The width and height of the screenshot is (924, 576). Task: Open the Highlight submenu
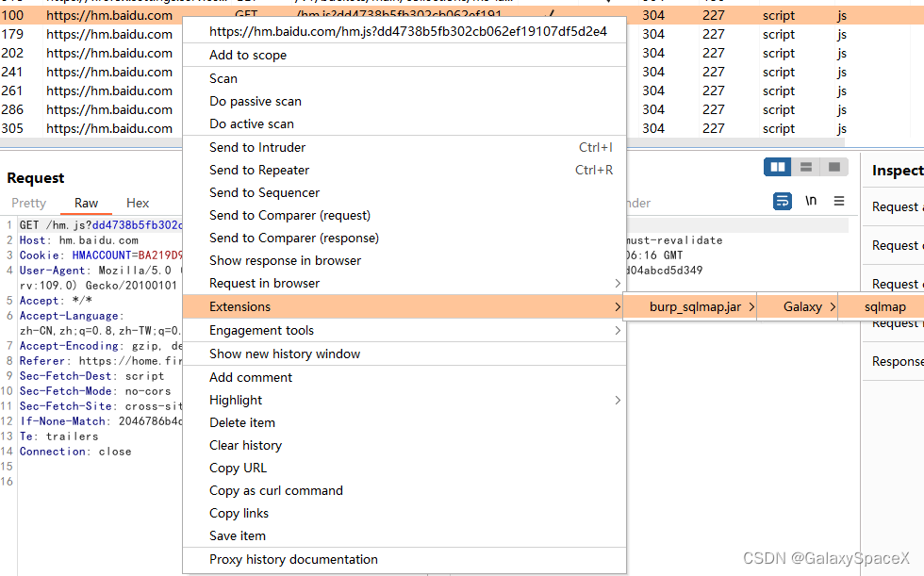tap(236, 400)
